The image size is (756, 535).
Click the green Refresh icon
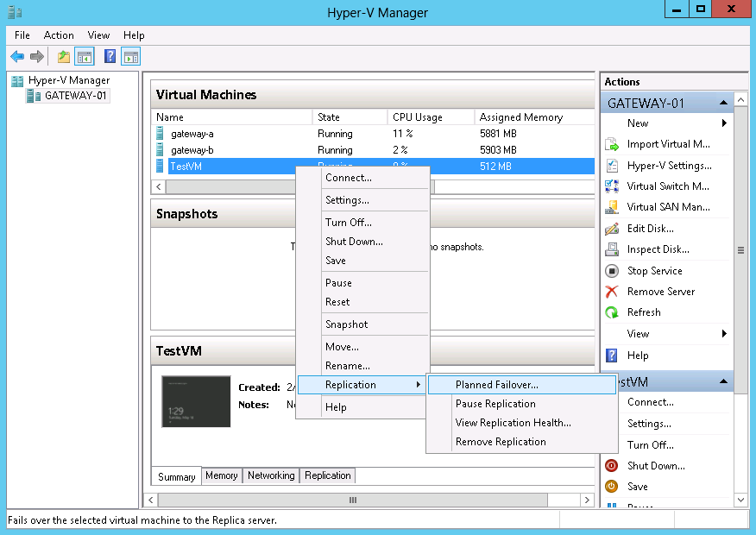pos(612,312)
